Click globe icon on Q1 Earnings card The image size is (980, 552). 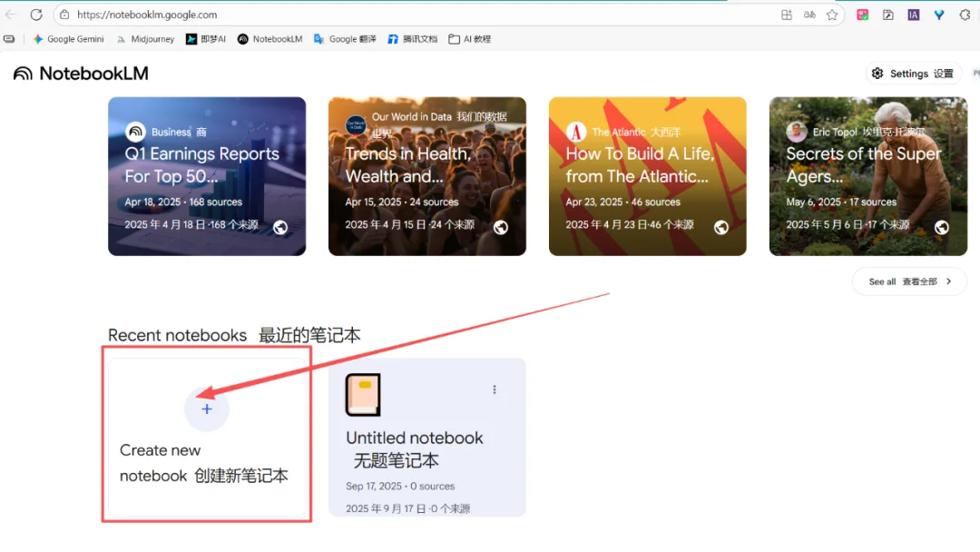tap(280, 228)
